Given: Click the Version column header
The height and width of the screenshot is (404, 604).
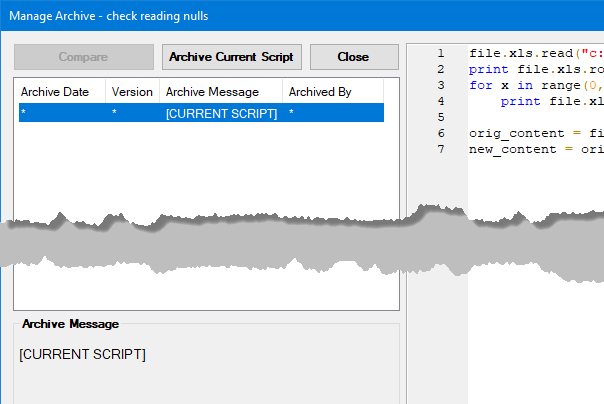Looking at the screenshot, I should click(132, 92).
